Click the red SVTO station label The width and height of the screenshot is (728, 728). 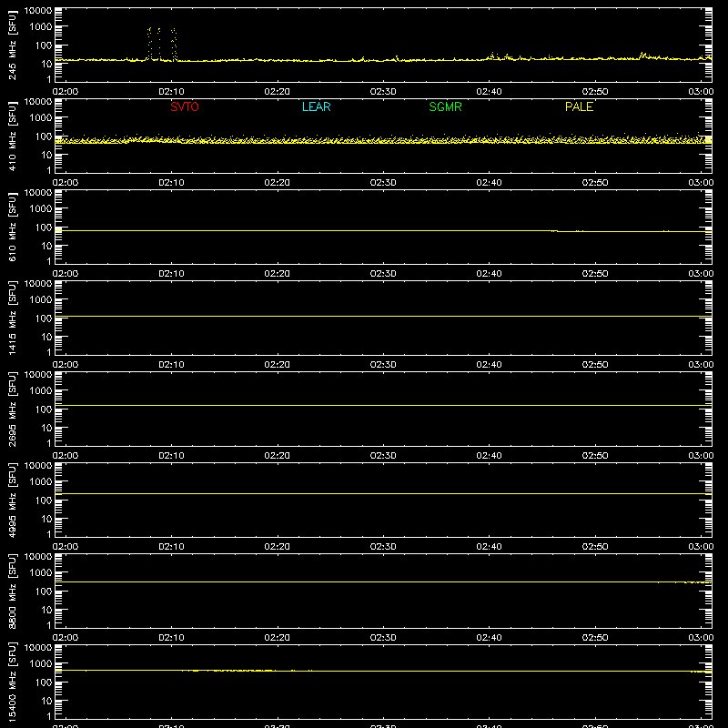coord(185,106)
